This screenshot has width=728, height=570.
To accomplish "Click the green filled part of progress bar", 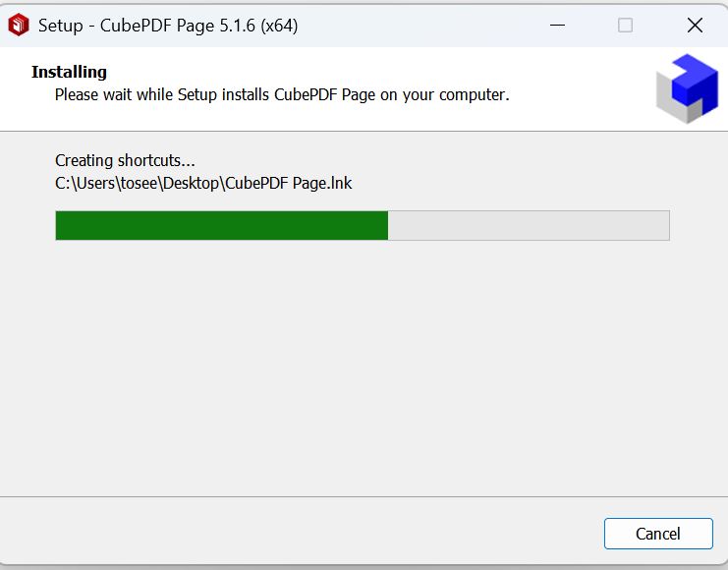I will 221,225.
